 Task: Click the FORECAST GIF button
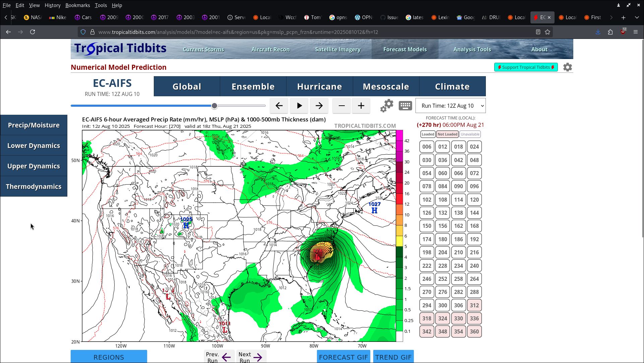(x=343, y=357)
